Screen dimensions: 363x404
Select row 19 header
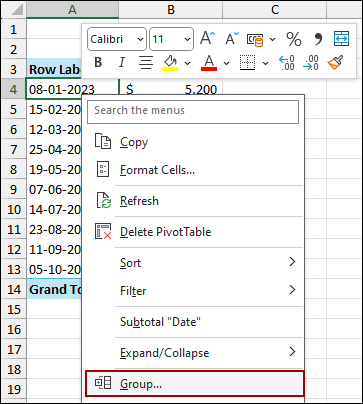tap(14, 389)
